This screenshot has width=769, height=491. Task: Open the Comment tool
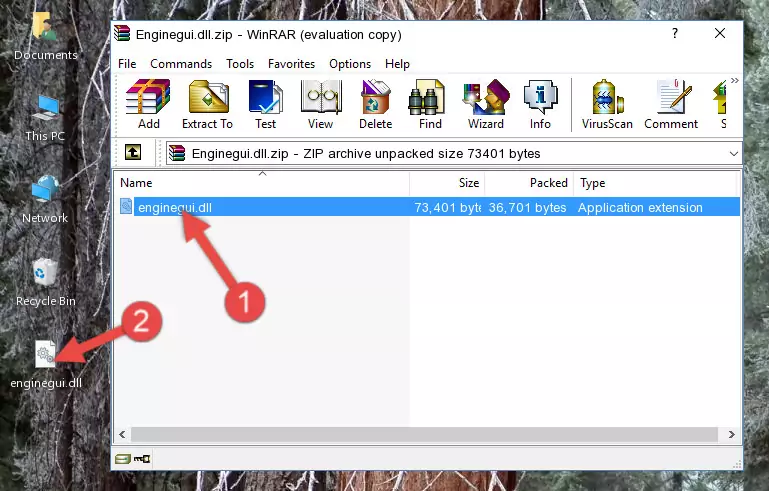(671, 104)
